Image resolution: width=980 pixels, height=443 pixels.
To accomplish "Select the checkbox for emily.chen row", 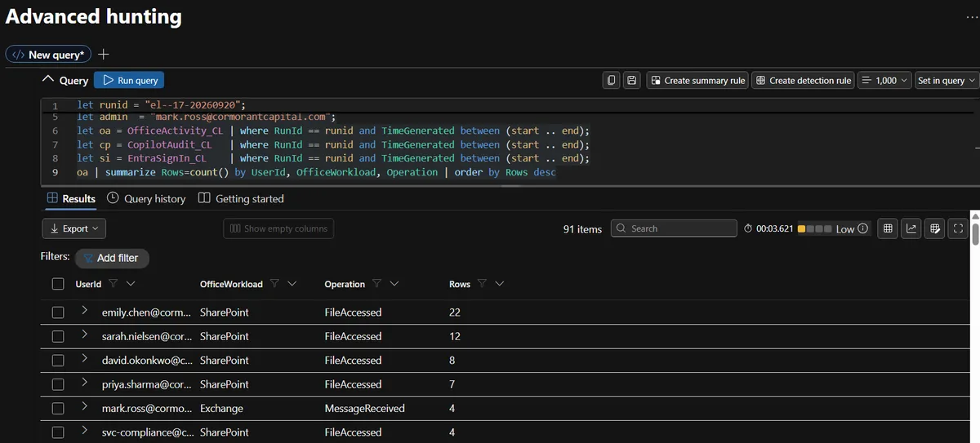I will coord(58,312).
